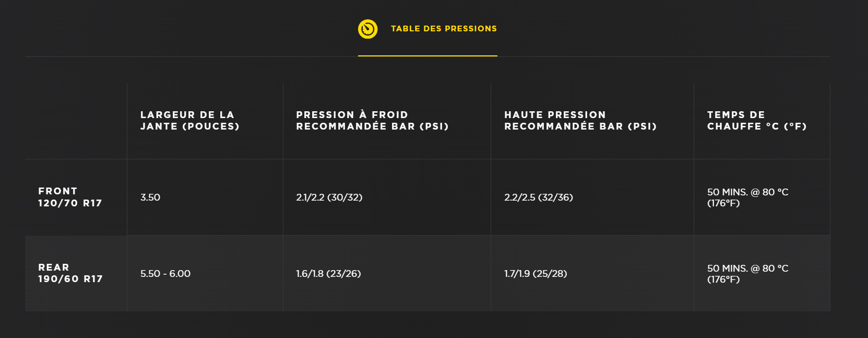Image resolution: width=868 pixels, height=338 pixels.
Task: Click the Pression à froid recommandée header
Action: [372, 121]
